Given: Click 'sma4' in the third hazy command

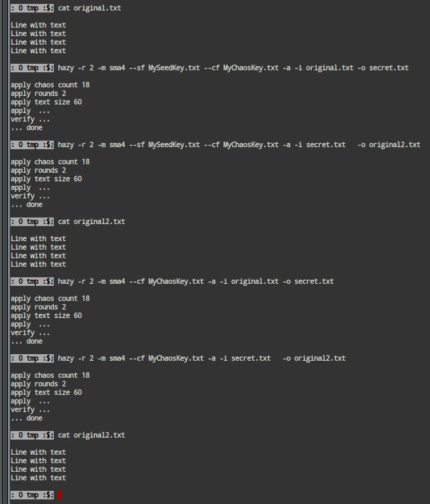Looking at the screenshot, I should (x=117, y=281).
